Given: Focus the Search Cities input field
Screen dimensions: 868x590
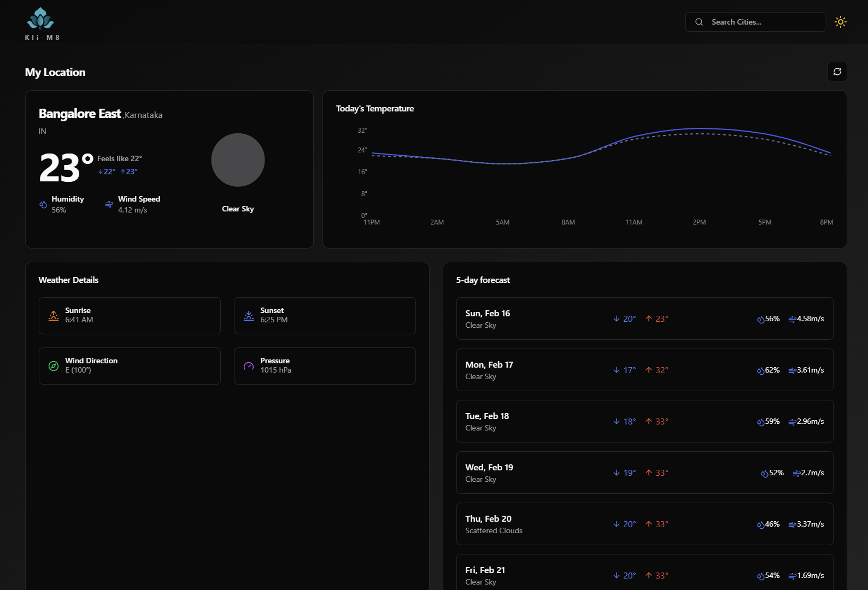Looking at the screenshot, I should coord(755,22).
